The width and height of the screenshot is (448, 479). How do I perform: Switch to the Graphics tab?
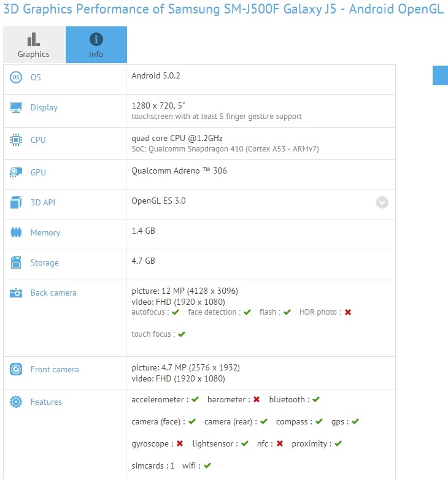34,45
